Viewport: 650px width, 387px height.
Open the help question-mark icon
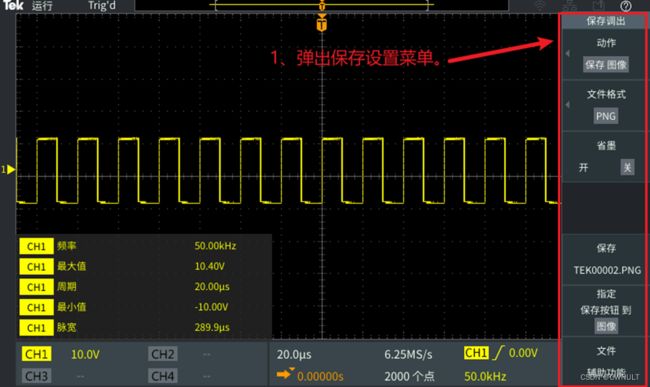(x=626, y=6)
